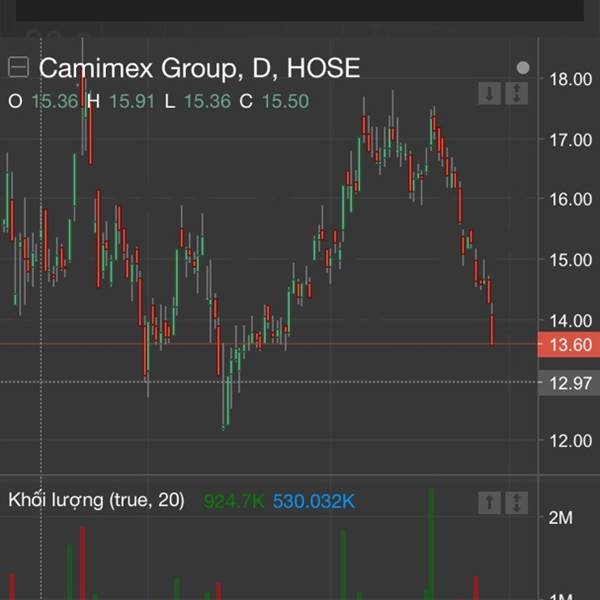This screenshot has height=600, width=600.
Task: Click the green 924.7K volume value
Action: point(234,501)
